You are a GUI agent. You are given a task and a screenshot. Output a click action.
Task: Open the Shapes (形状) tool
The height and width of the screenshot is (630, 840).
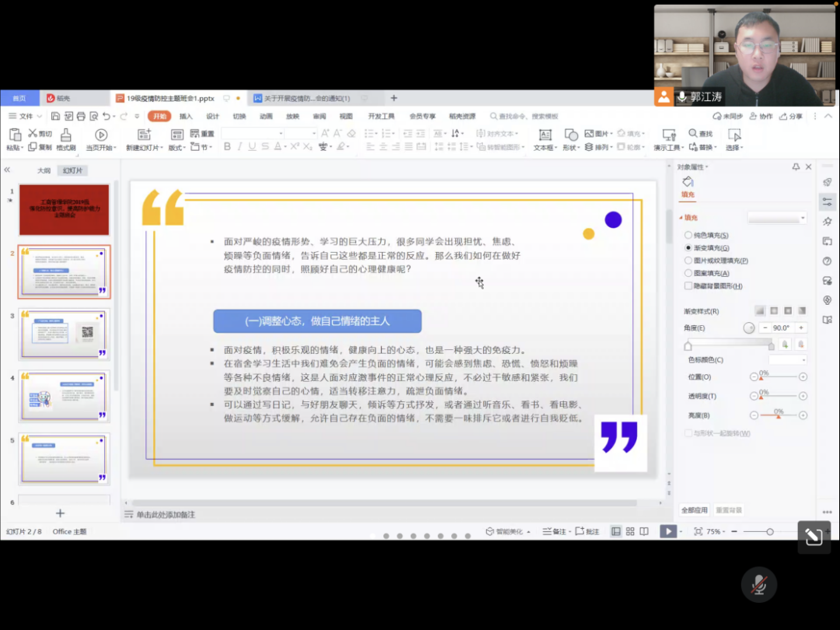pos(571,135)
